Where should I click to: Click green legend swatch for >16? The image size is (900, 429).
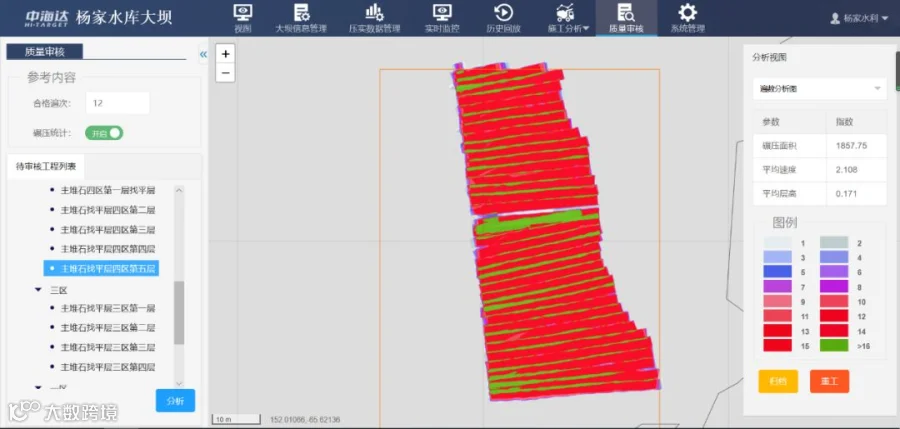[x=834, y=345]
